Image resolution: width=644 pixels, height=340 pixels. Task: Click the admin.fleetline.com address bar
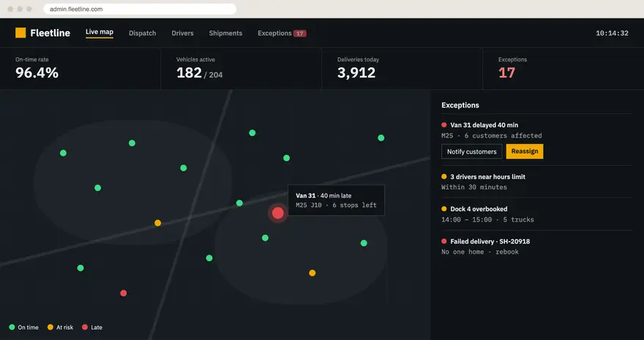[140, 9]
